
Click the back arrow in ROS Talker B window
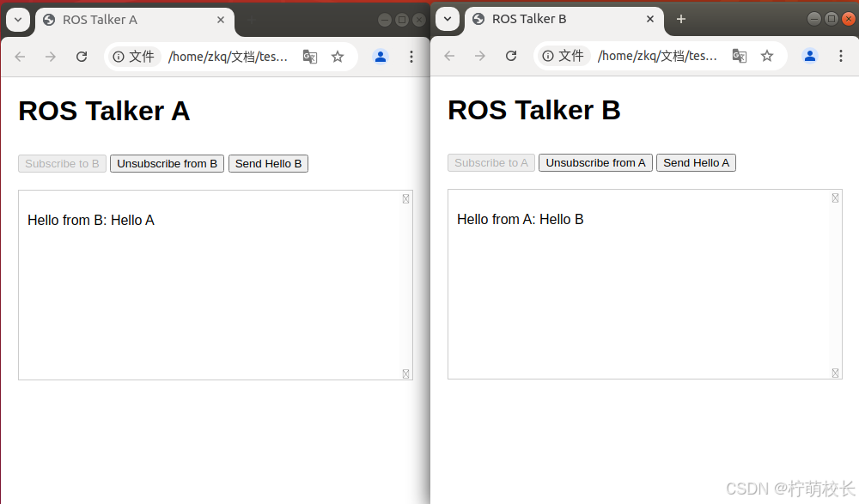(x=449, y=56)
